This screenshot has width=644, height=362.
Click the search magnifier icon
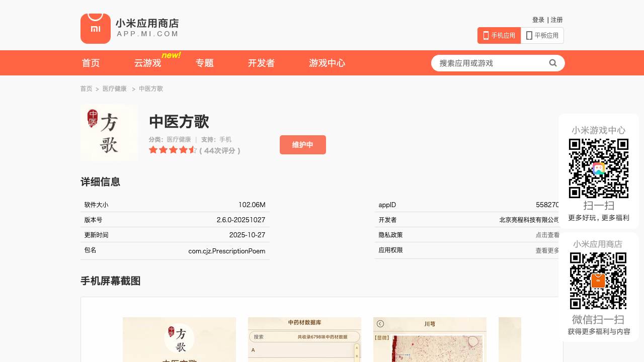click(x=553, y=63)
